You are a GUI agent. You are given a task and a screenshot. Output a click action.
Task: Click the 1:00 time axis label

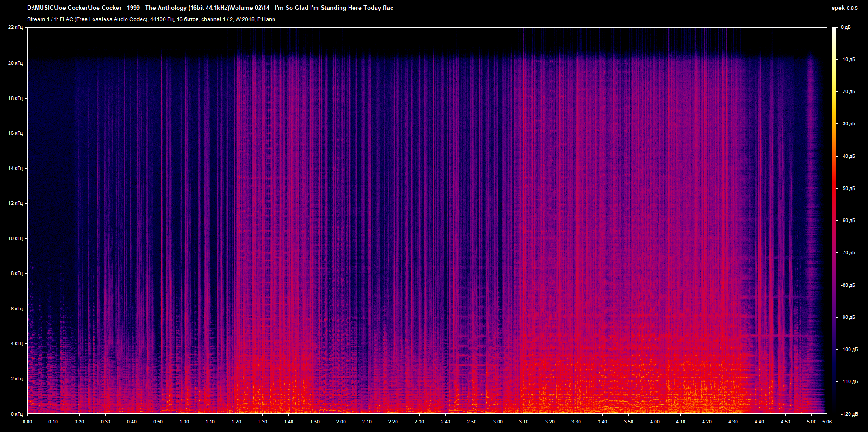pos(184,422)
